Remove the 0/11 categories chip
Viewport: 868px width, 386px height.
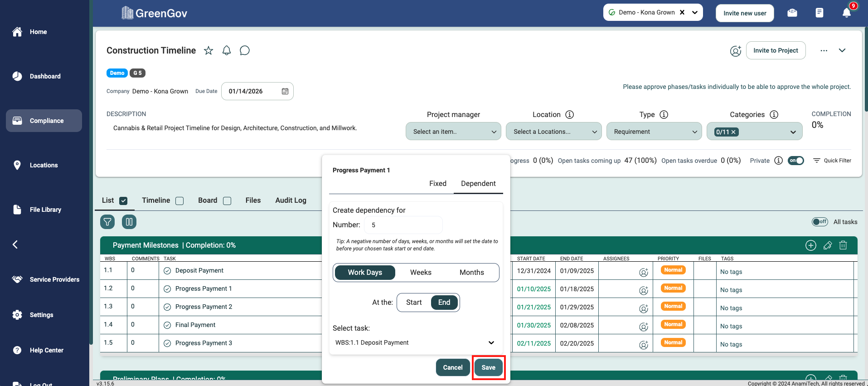pos(733,132)
